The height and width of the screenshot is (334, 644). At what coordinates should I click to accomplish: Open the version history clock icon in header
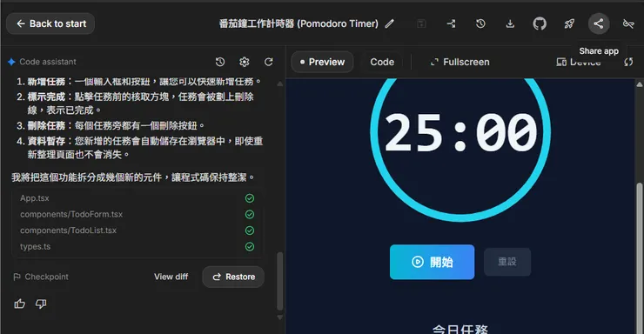coord(480,23)
